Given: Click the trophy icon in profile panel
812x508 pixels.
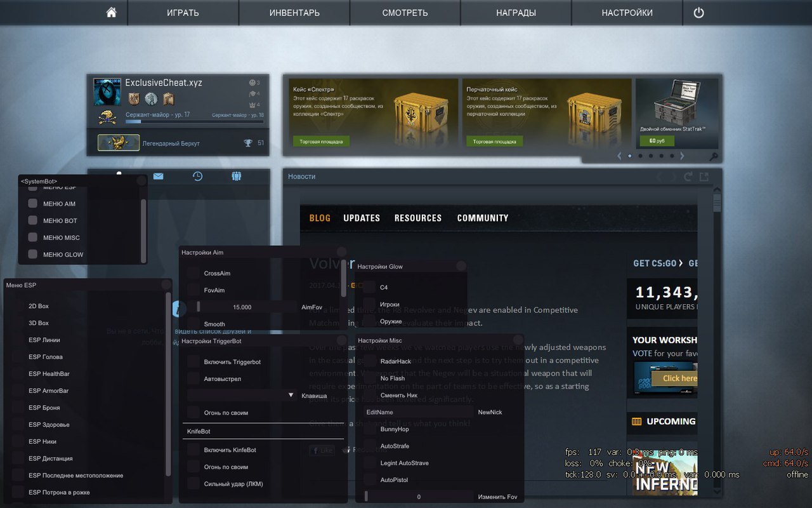Looking at the screenshot, I should [248, 144].
